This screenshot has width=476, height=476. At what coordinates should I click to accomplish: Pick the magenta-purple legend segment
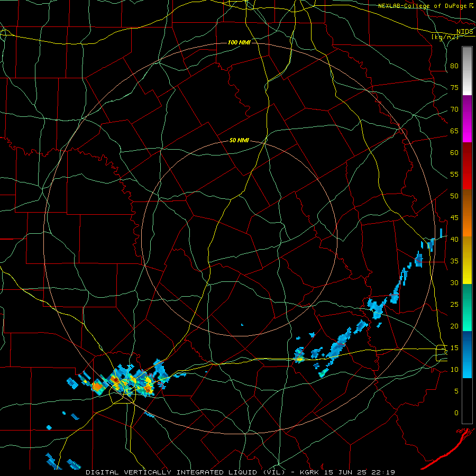point(467,119)
